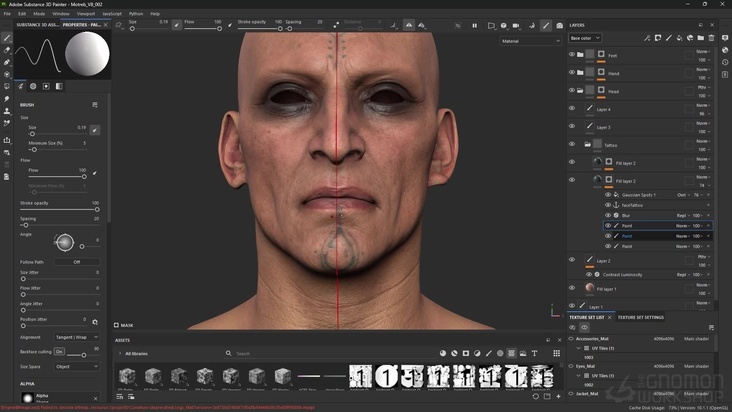The image size is (732, 412).
Task: Filter assets by Text type icon
Action: click(x=534, y=353)
